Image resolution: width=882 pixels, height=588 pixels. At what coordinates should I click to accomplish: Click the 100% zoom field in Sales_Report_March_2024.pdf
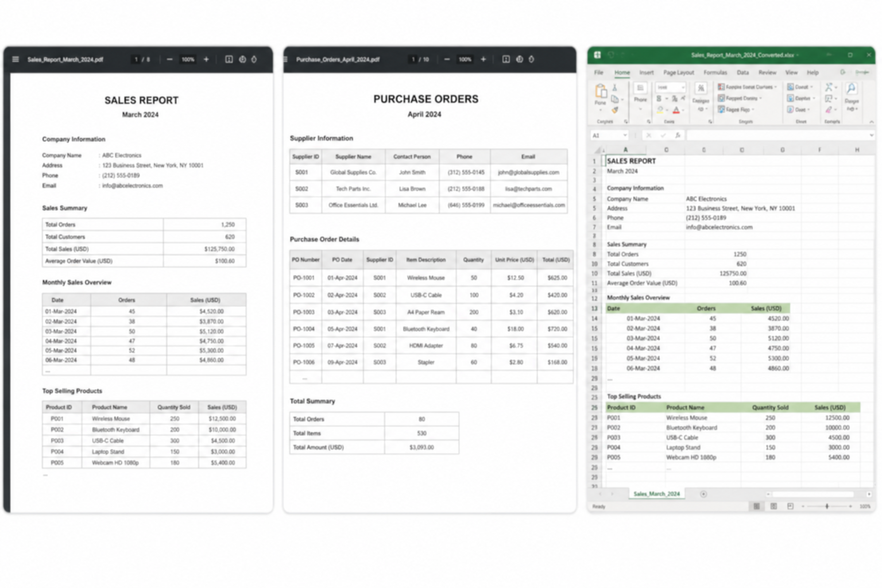coord(188,59)
